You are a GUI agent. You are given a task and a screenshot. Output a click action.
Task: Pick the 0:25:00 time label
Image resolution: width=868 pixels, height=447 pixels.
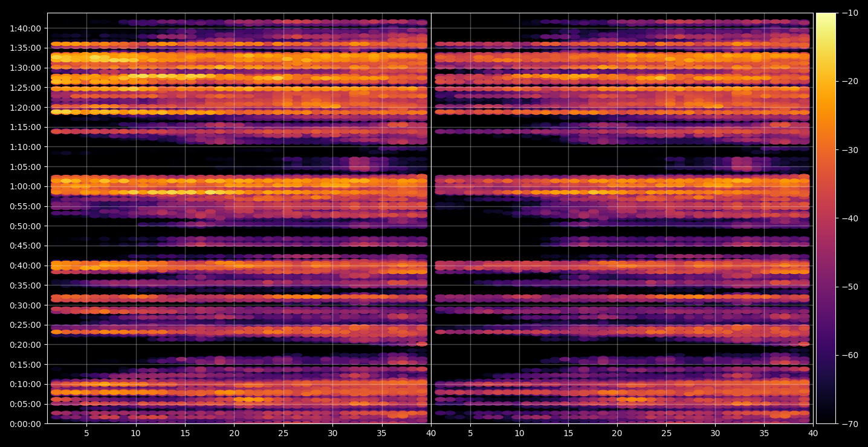pyautogui.click(x=25, y=325)
